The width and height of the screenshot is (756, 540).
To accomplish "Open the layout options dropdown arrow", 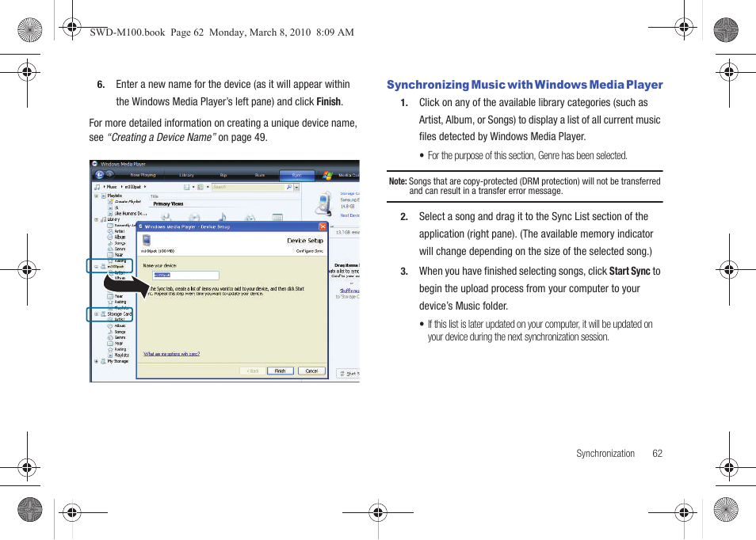I will (x=193, y=187).
